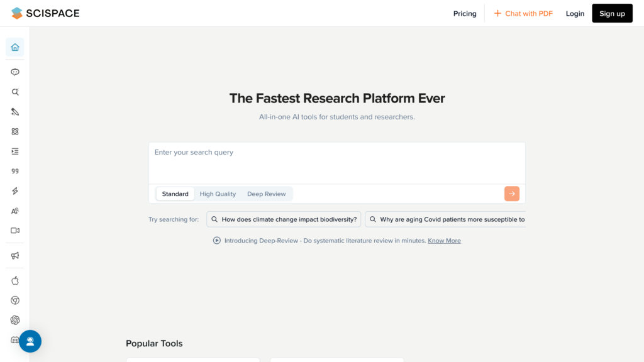Choose the climate change biodiversity suggestion
This screenshot has height=362, width=644.
pos(284,219)
